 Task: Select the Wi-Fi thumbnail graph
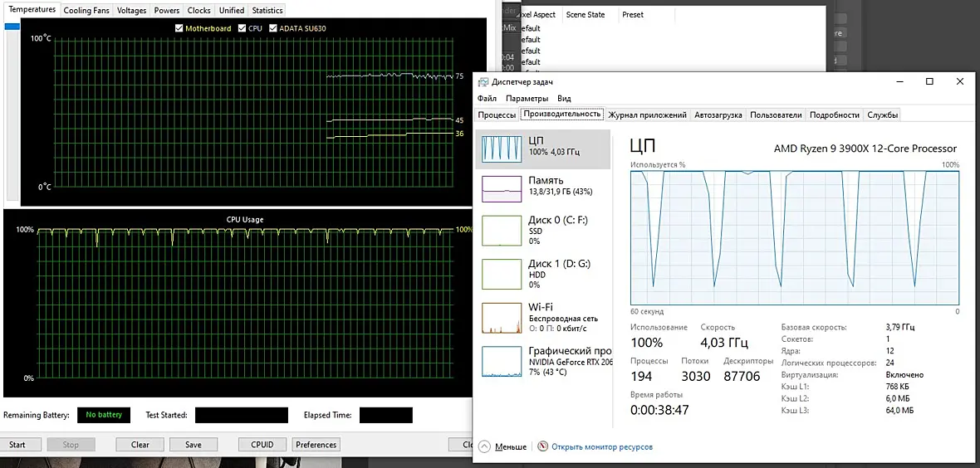pos(502,318)
